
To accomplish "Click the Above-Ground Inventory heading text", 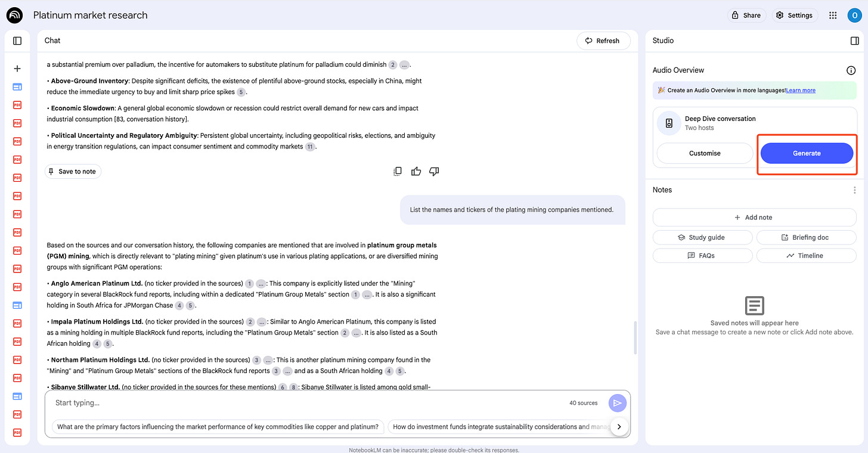I will point(89,81).
